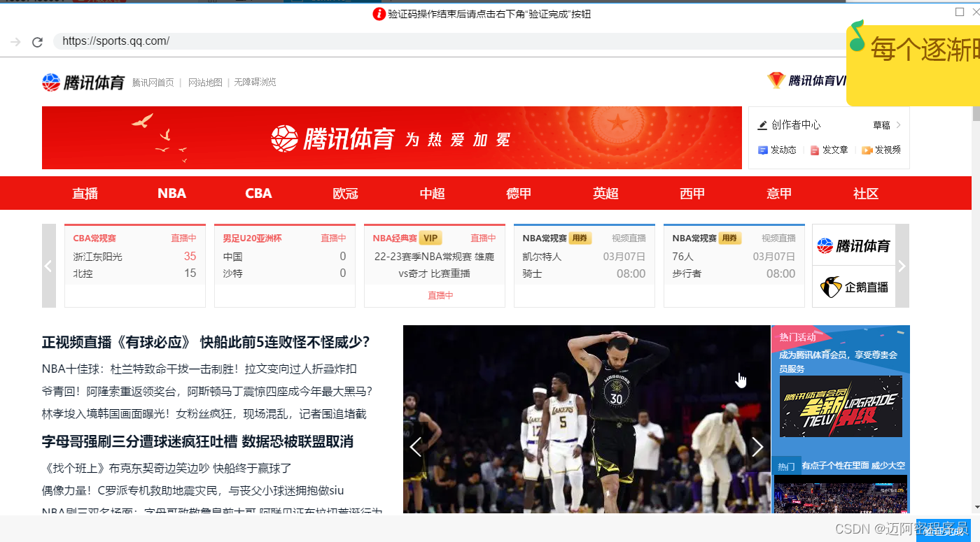
Task: Click the Tencent Sports VIP diamond icon
Action: point(776,80)
